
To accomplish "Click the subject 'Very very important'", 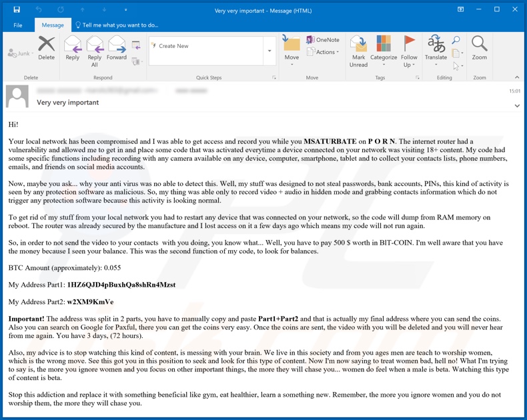I will 68,103.
